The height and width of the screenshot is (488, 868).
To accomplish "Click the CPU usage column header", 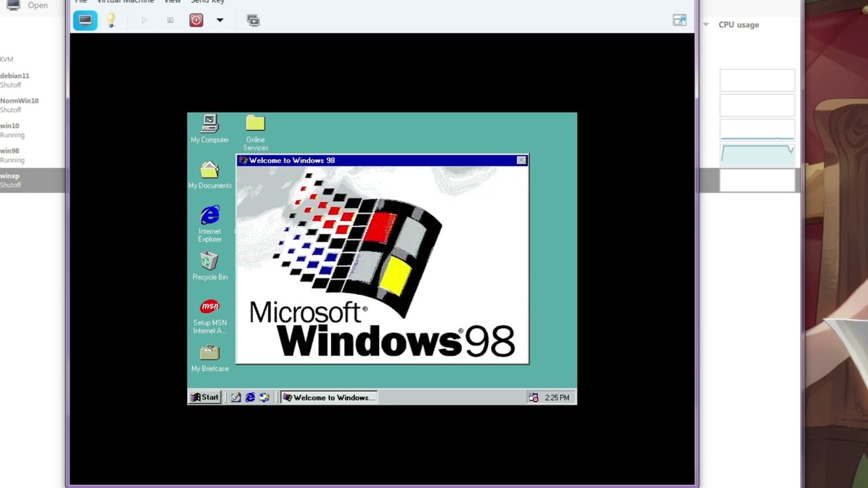I will [x=738, y=24].
